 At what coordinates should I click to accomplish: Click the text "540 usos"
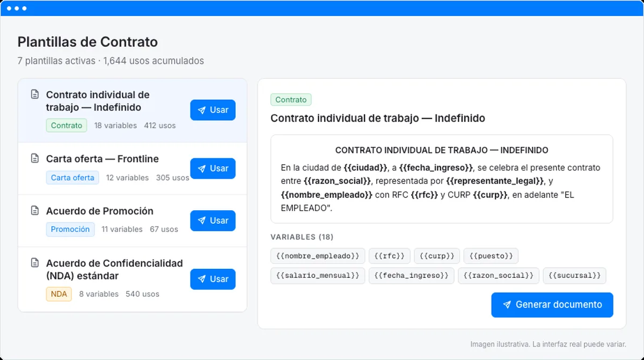point(142,294)
